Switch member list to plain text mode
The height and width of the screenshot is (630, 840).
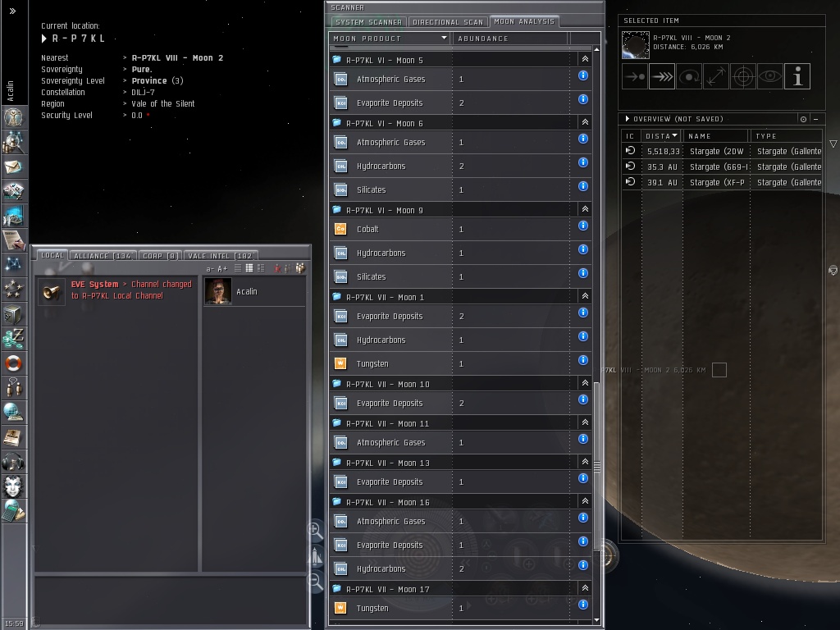pos(238,268)
